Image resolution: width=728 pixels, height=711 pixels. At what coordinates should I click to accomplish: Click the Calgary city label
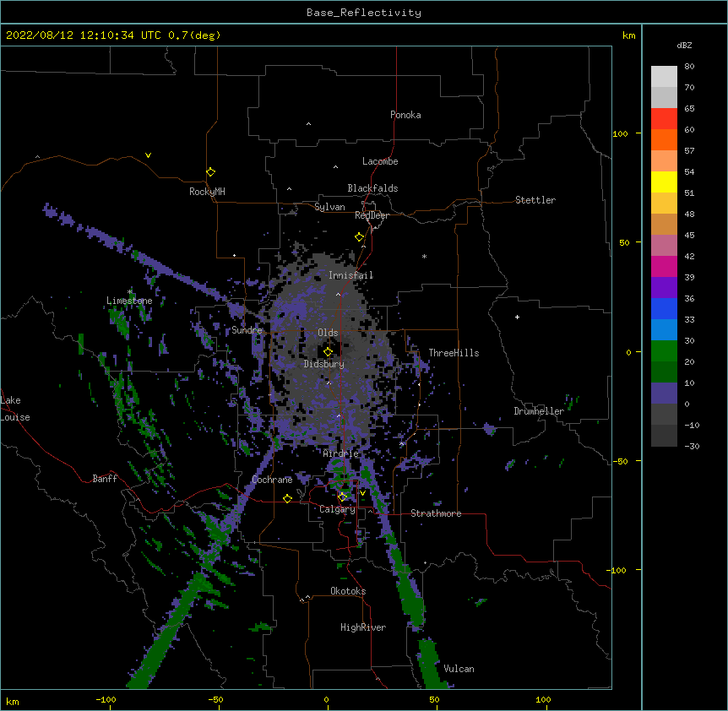click(x=337, y=509)
